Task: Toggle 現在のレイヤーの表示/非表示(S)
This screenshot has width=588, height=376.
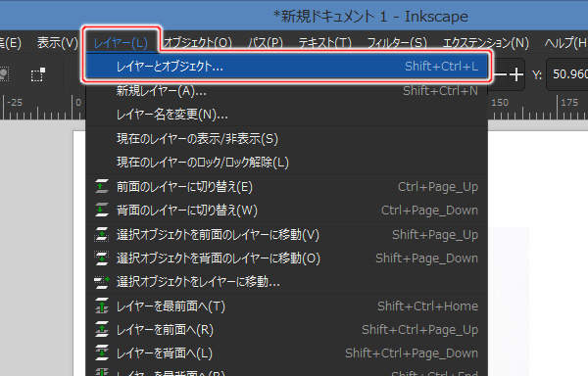Action: [x=287, y=139]
